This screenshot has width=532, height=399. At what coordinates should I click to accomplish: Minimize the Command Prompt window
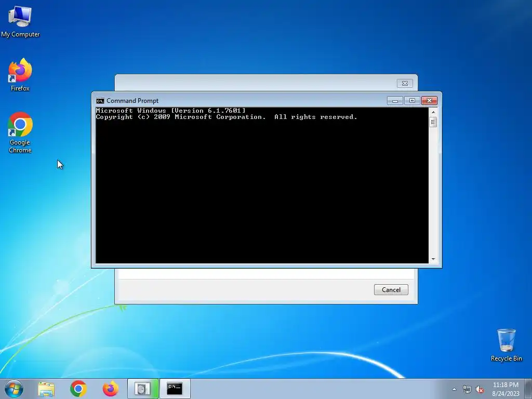click(x=395, y=101)
